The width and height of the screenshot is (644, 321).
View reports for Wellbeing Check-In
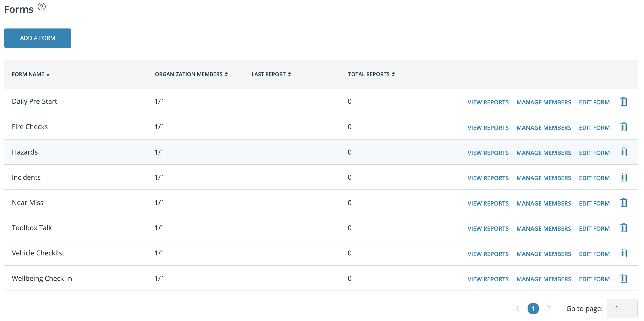488,279
